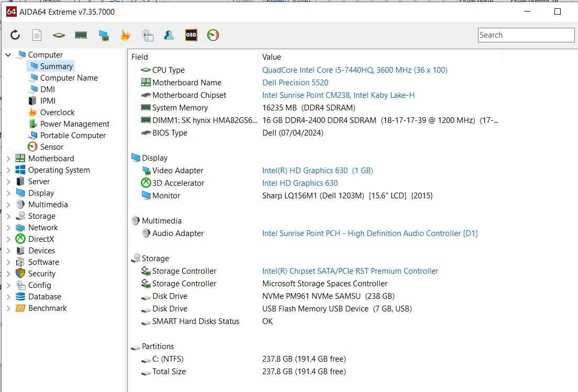
Task: Collapse the Computer tree node
Action: (x=8, y=55)
